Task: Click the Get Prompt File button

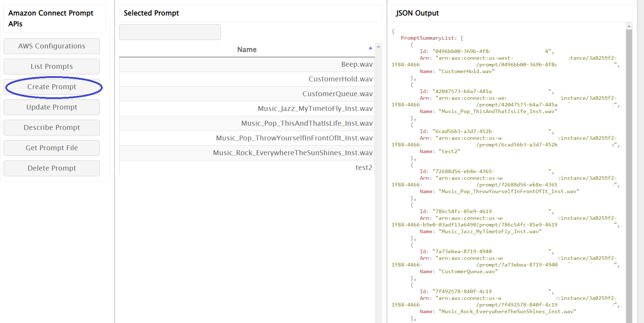Action: pyautogui.click(x=52, y=148)
